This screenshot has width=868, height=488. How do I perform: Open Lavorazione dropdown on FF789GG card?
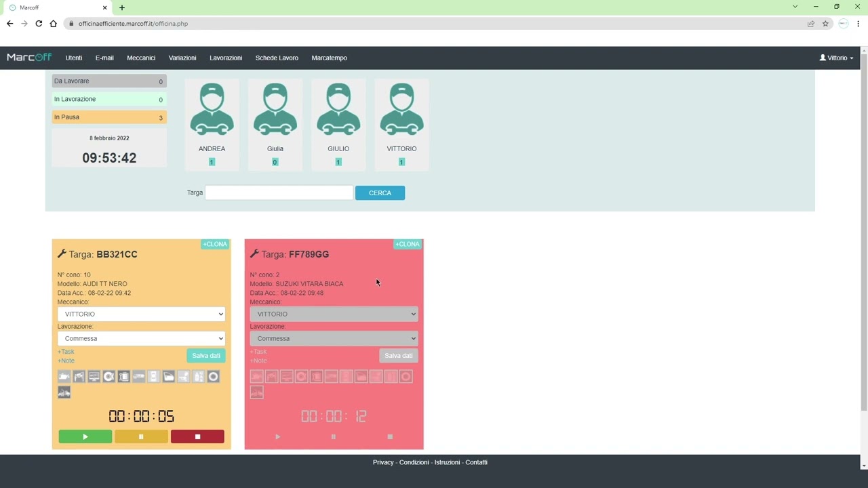[334, 338]
